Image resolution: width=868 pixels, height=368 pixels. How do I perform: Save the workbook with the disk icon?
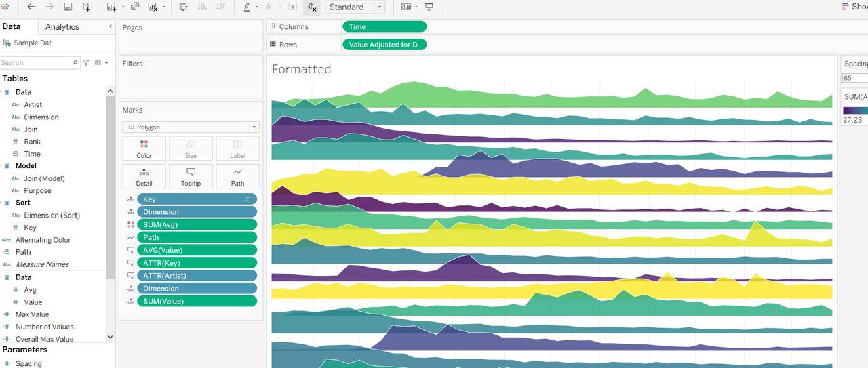pyautogui.click(x=68, y=7)
